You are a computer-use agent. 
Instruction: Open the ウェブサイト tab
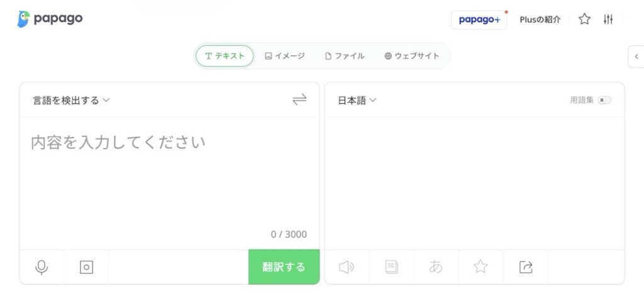click(x=412, y=56)
